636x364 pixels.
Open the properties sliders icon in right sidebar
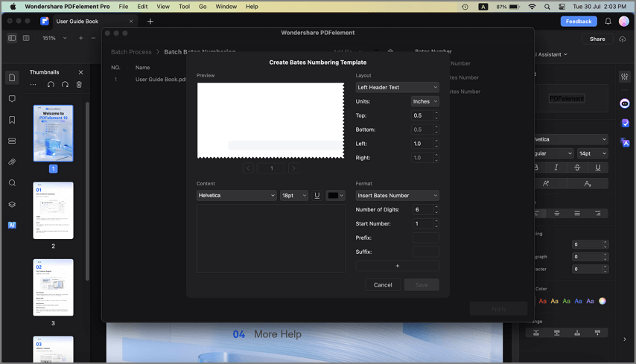coord(625,77)
